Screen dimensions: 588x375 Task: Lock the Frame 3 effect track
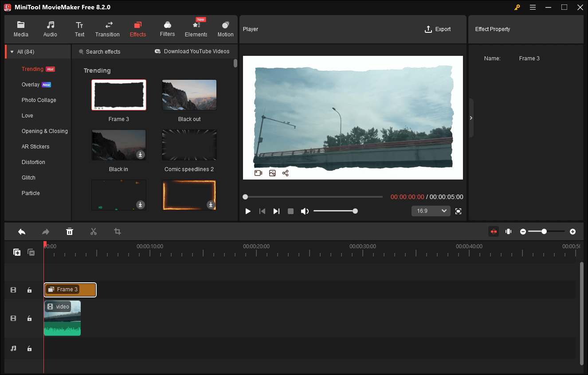pyautogui.click(x=29, y=290)
